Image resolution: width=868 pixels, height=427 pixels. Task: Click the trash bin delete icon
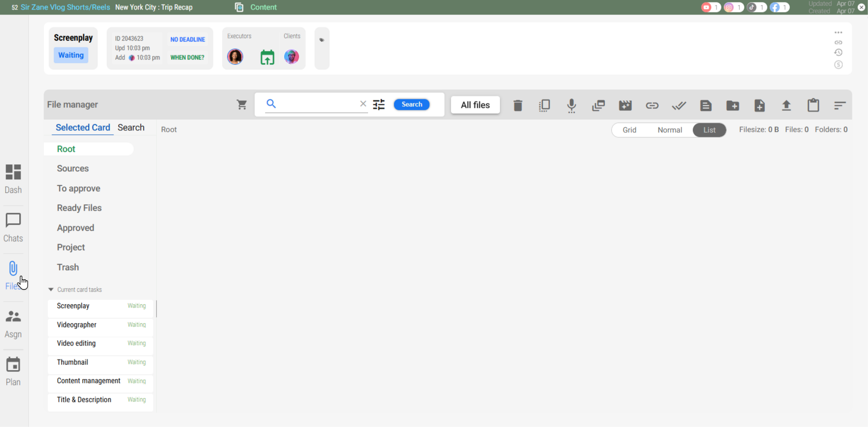pos(518,105)
